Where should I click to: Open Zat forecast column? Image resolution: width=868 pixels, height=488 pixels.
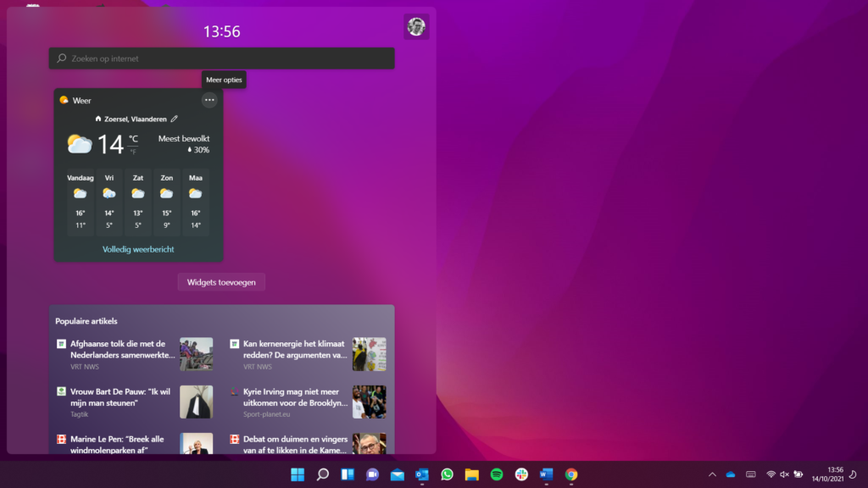click(138, 202)
